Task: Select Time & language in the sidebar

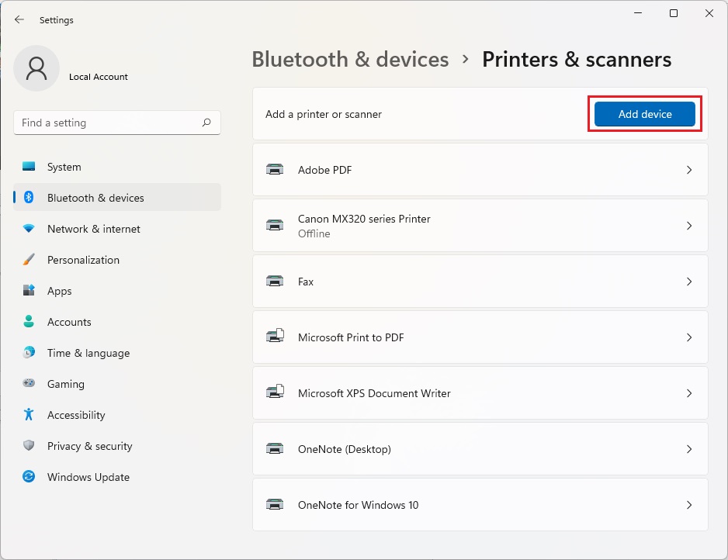Action: pos(88,353)
